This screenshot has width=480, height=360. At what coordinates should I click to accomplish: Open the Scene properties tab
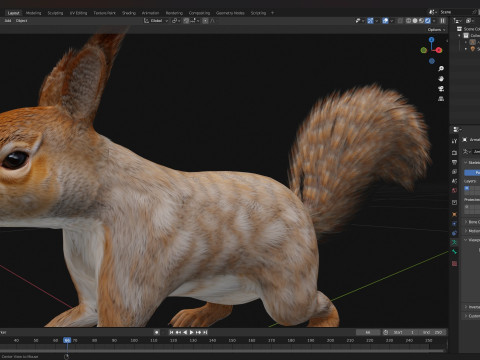pyautogui.click(x=454, y=181)
